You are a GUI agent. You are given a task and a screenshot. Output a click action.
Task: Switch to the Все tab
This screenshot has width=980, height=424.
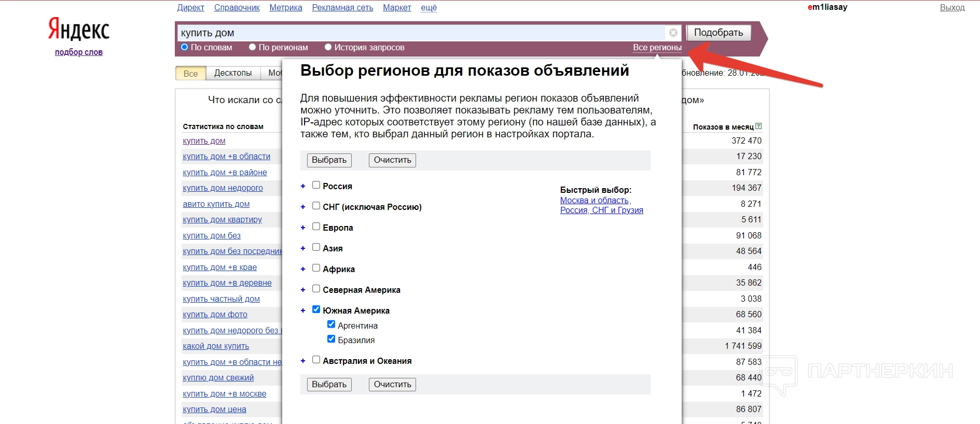pos(190,73)
